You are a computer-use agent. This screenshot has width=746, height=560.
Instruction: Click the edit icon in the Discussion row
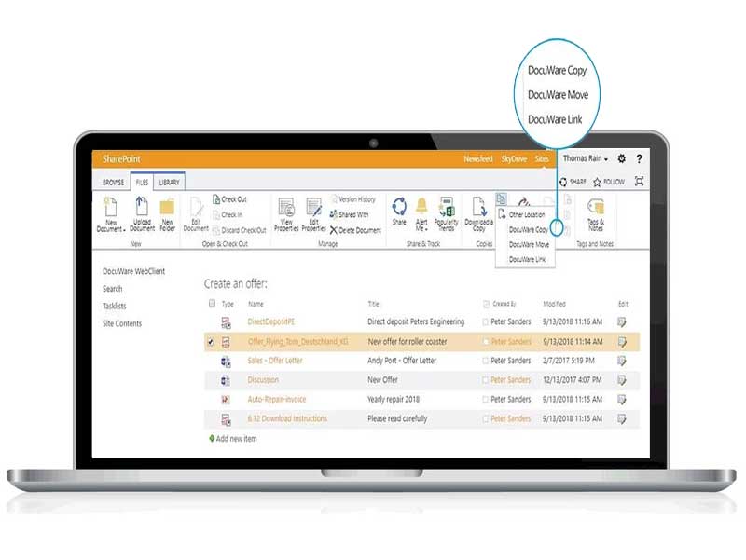tap(621, 380)
